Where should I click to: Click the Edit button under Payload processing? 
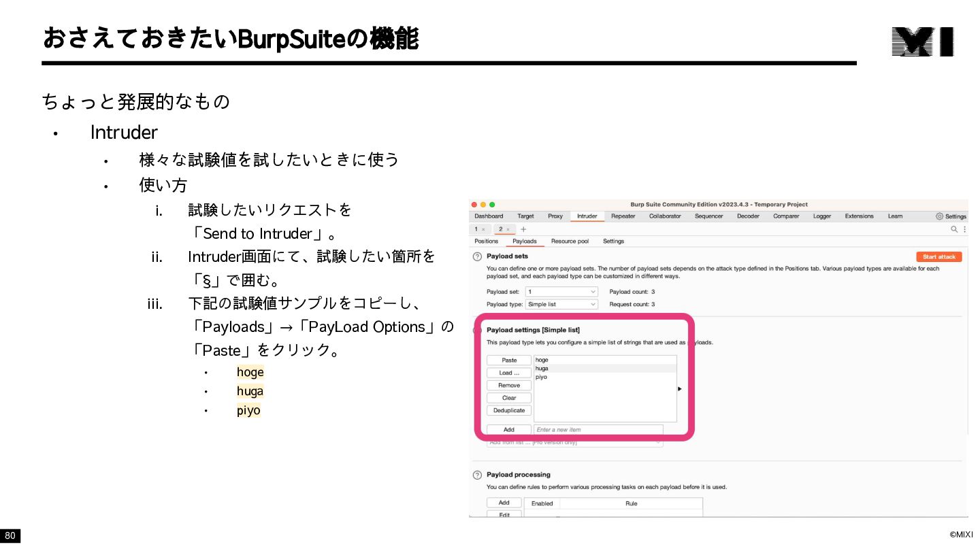(x=504, y=515)
